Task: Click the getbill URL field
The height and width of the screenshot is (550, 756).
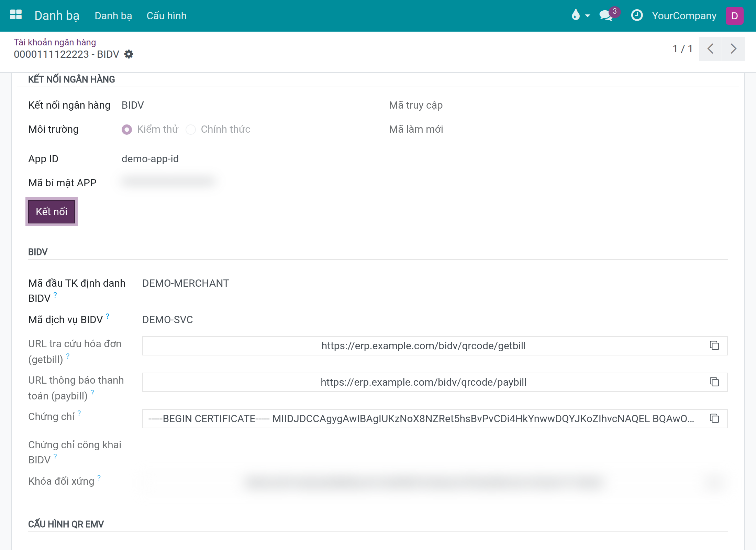Action: tap(435, 346)
